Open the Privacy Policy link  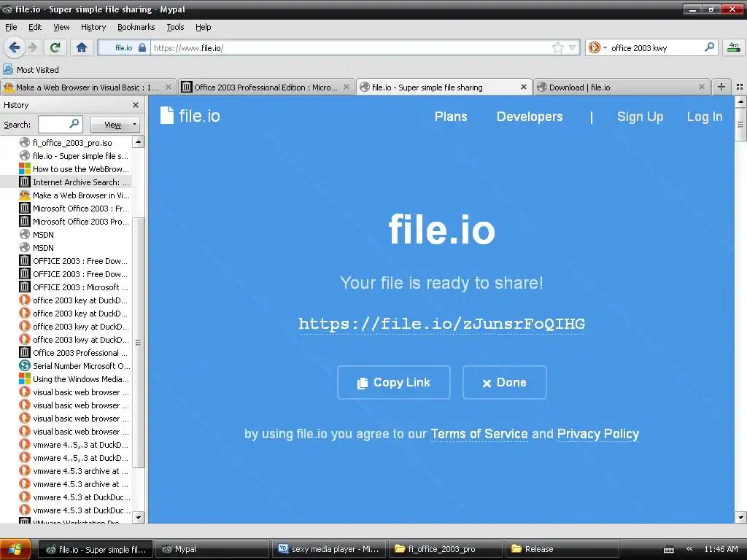[598, 434]
